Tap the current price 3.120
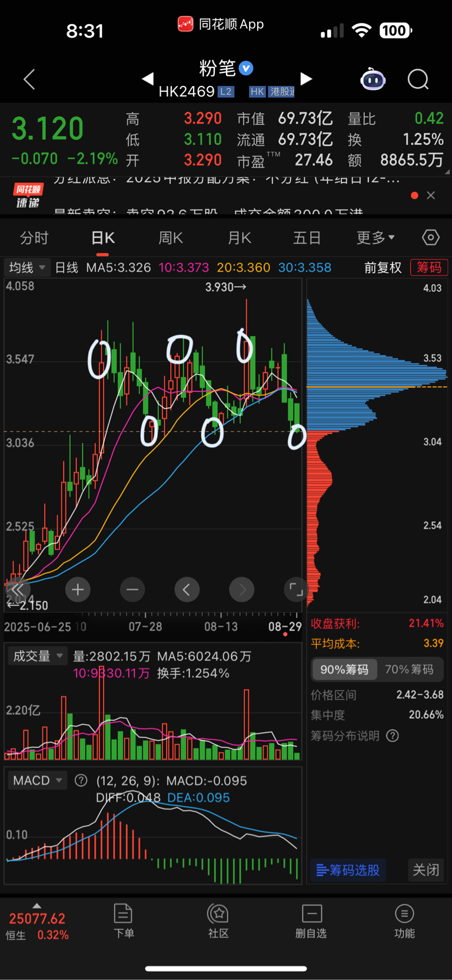Viewport: 452px width, 980px height. tap(48, 129)
